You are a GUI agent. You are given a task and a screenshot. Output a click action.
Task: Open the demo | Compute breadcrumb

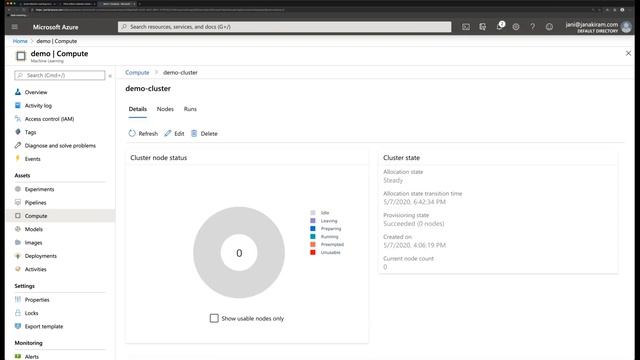pyautogui.click(x=57, y=41)
